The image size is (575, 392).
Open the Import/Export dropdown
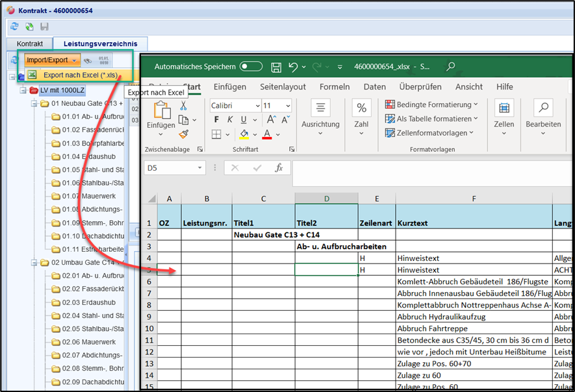coord(52,60)
